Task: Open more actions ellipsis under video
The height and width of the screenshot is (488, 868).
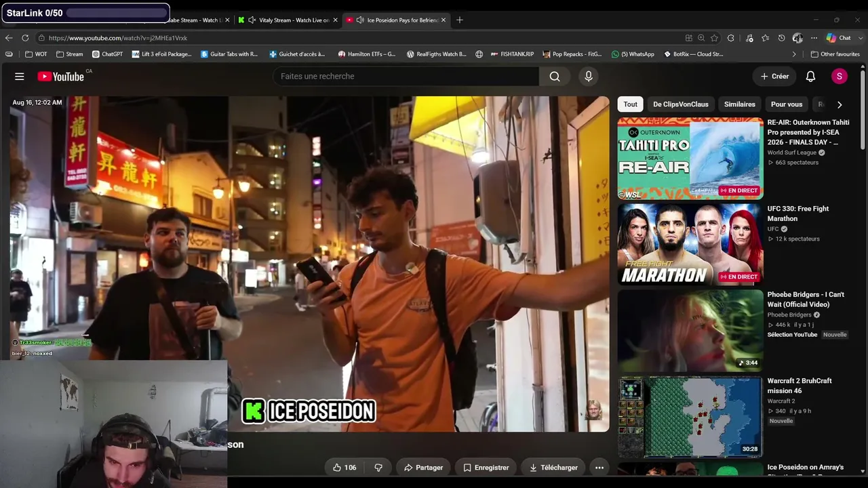Action: pyautogui.click(x=599, y=468)
